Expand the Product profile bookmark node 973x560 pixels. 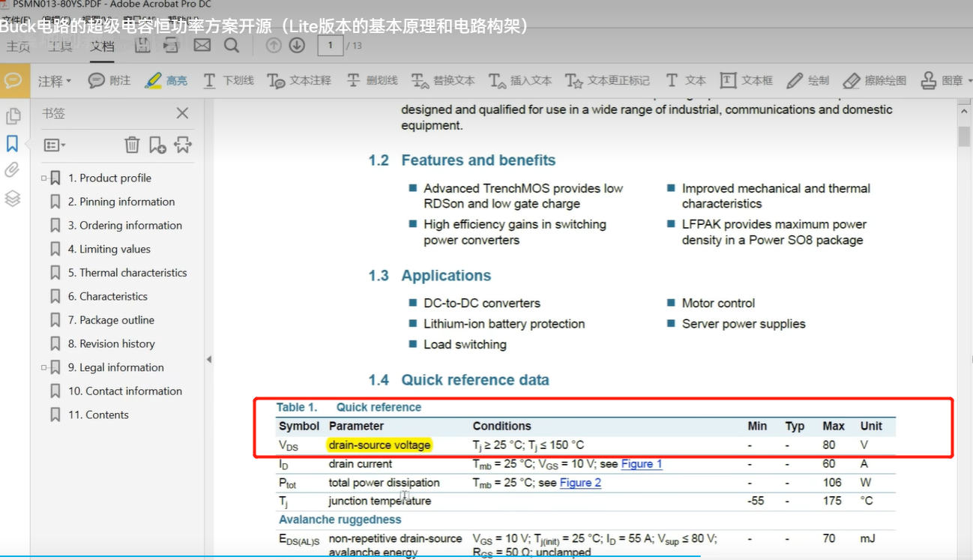pyautogui.click(x=44, y=178)
